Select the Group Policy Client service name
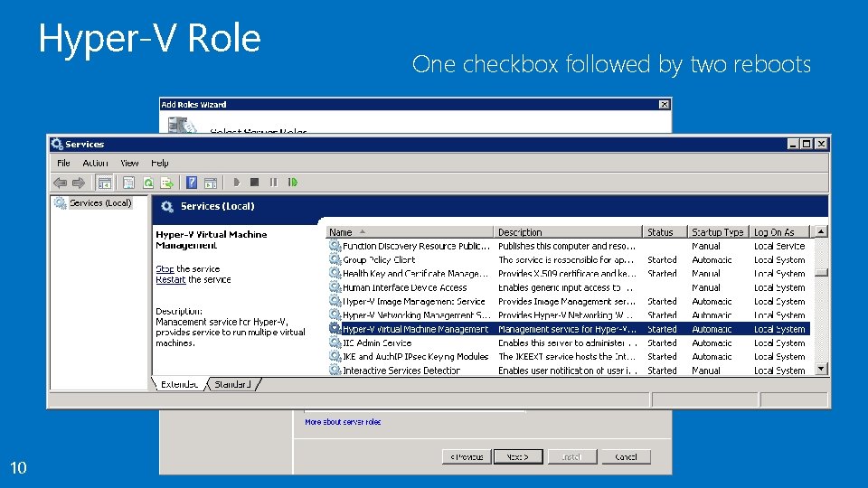868x488 pixels. (x=379, y=259)
